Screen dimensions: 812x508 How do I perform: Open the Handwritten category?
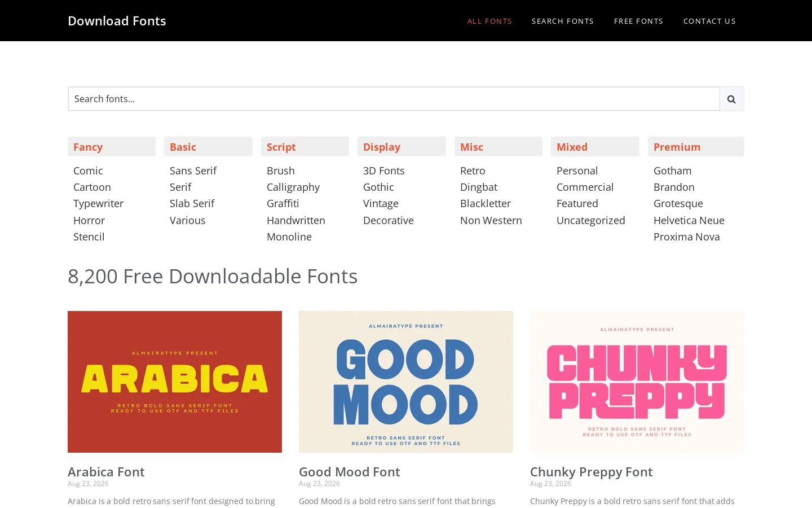pyautogui.click(x=296, y=220)
